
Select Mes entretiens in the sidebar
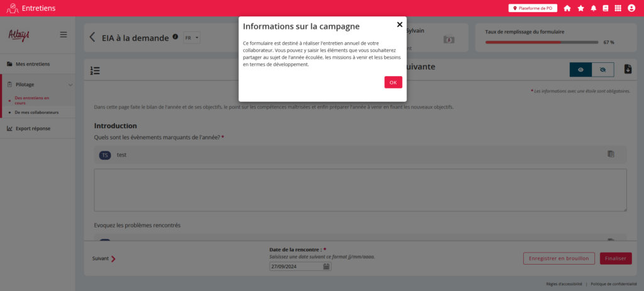[x=33, y=64]
